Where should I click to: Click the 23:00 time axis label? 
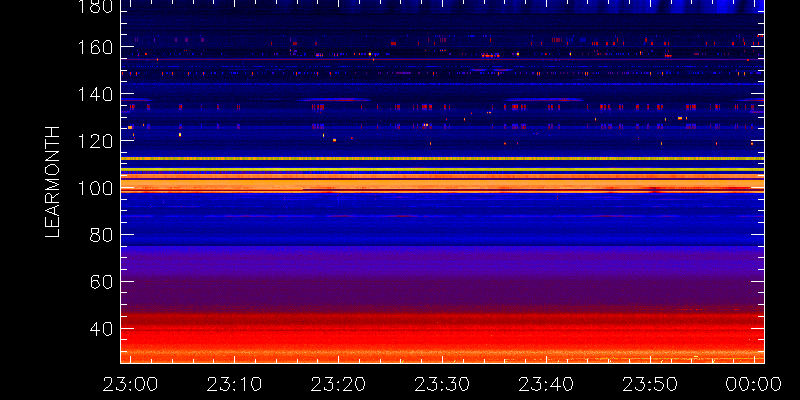tap(131, 384)
